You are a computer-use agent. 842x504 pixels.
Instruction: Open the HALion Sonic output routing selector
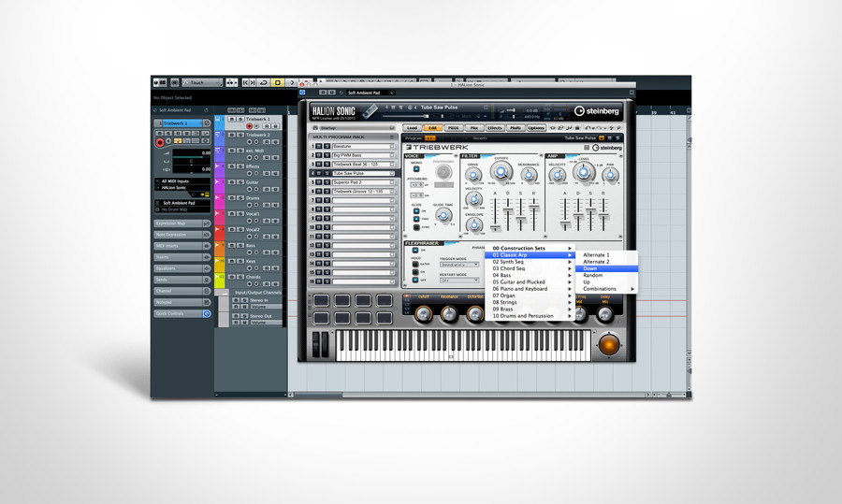[182, 188]
